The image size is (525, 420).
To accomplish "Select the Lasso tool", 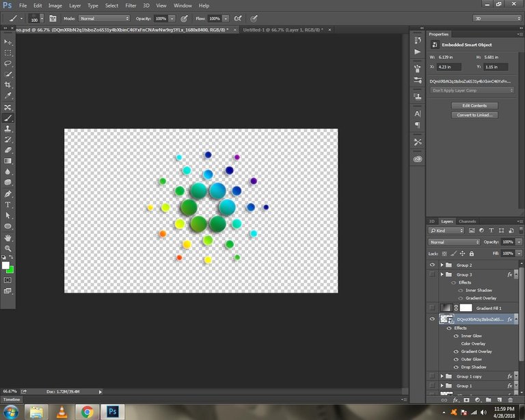I will point(8,64).
